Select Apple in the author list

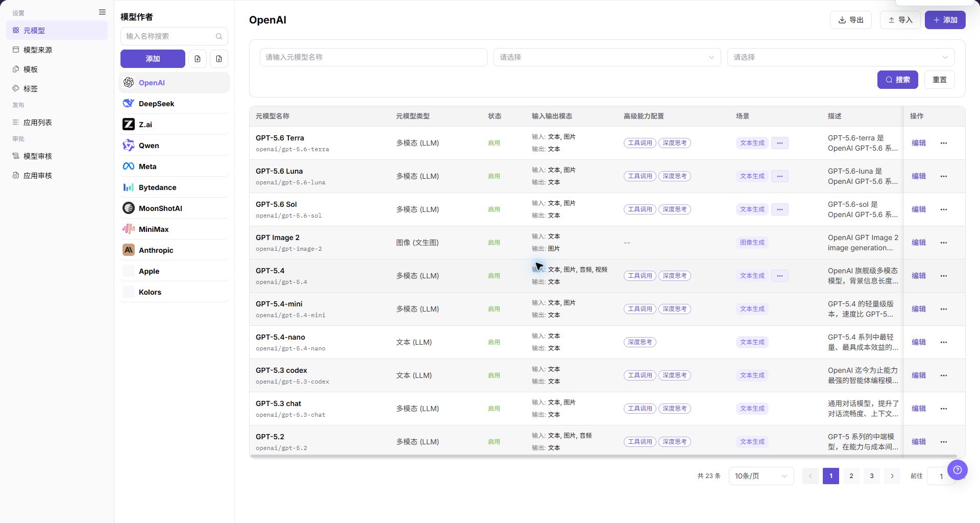174,271
